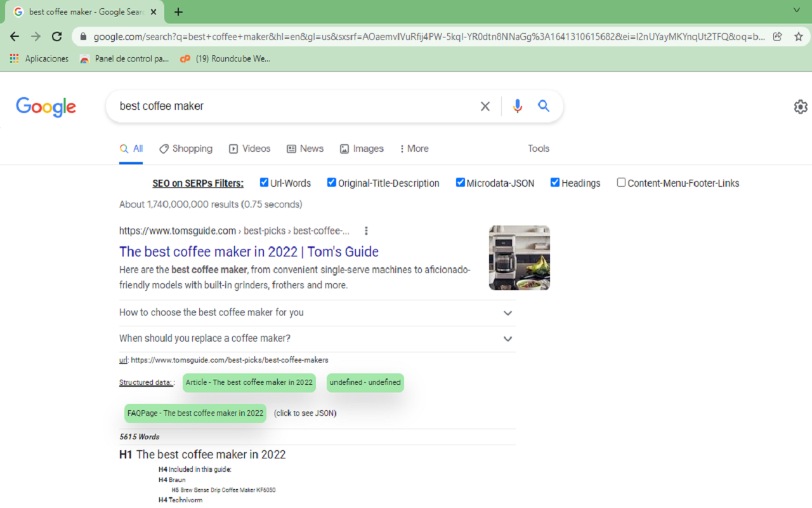The width and height of the screenshot is (812, 508).
Task: Switch to the Videos tab
Action: (249, 149)
